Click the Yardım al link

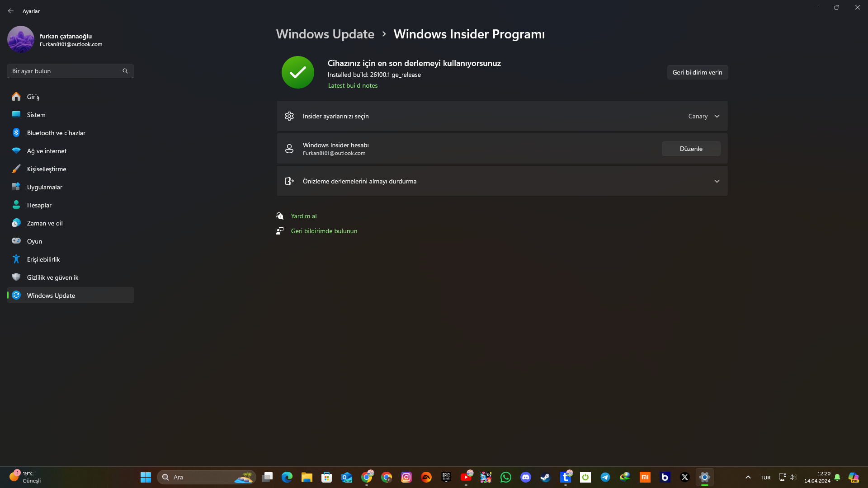tap(304, 216)
